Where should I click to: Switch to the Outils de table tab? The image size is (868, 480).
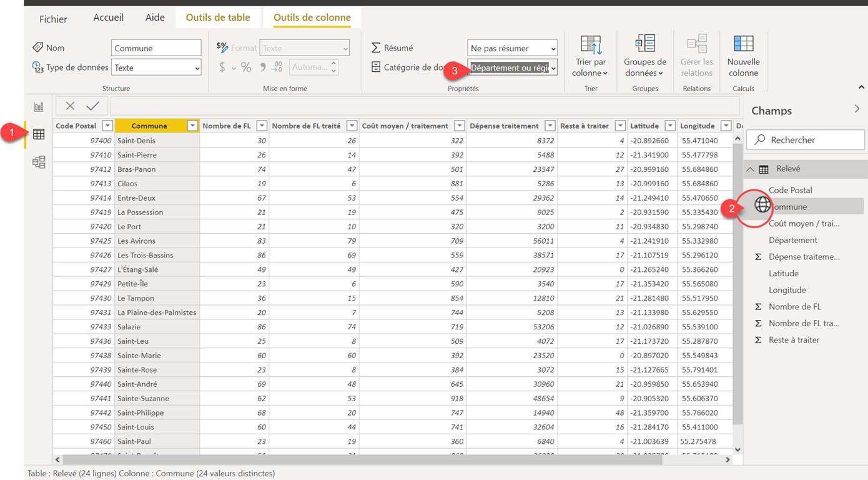pos(218,17)
